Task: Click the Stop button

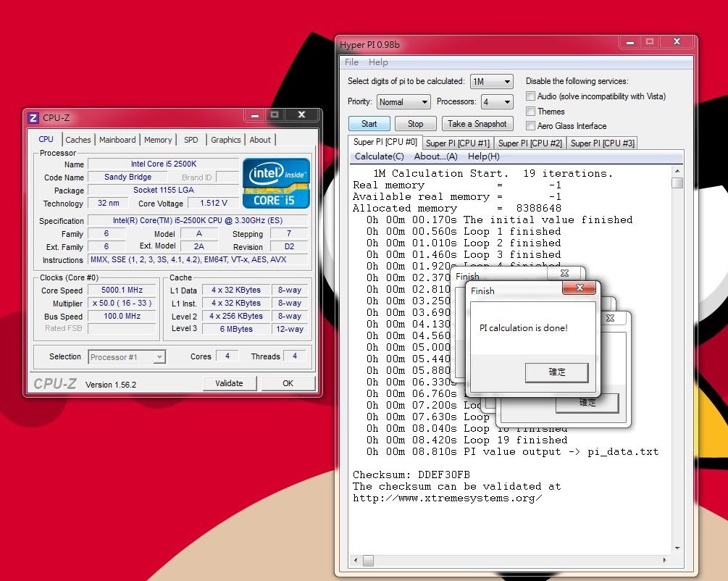Action: click(416, 124)
